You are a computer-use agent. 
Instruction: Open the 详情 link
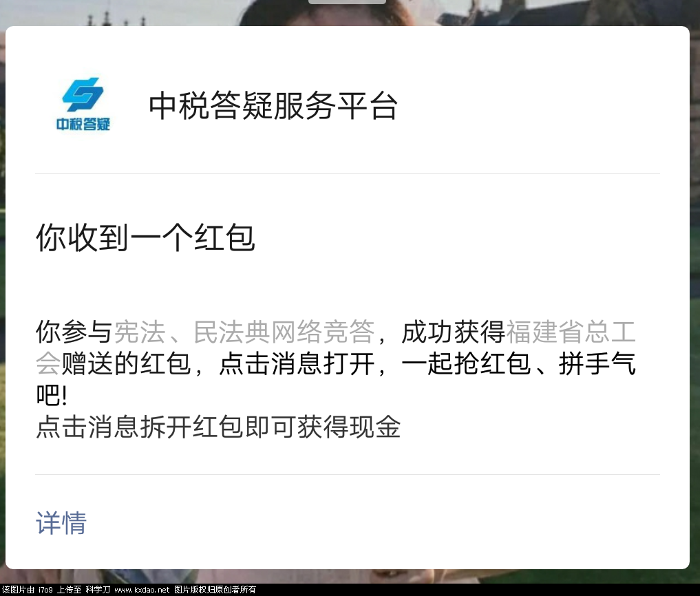click(x=61, y=523)
